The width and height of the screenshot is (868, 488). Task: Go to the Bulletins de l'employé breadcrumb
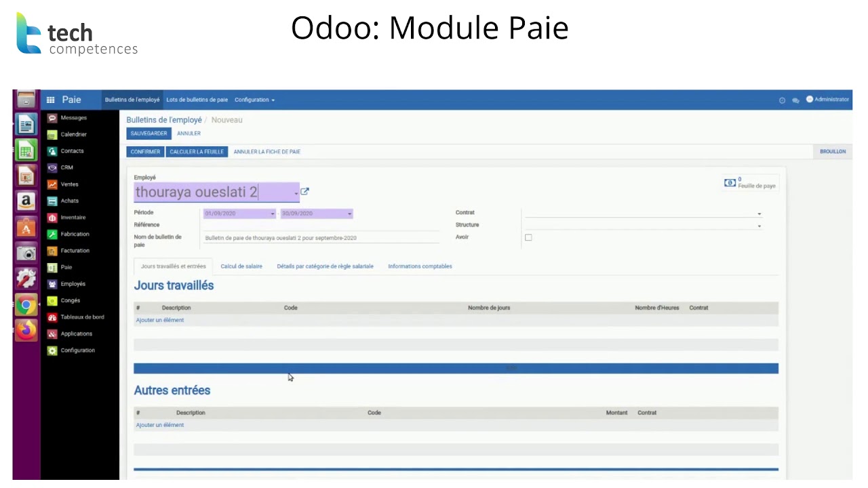click(164, 120)
